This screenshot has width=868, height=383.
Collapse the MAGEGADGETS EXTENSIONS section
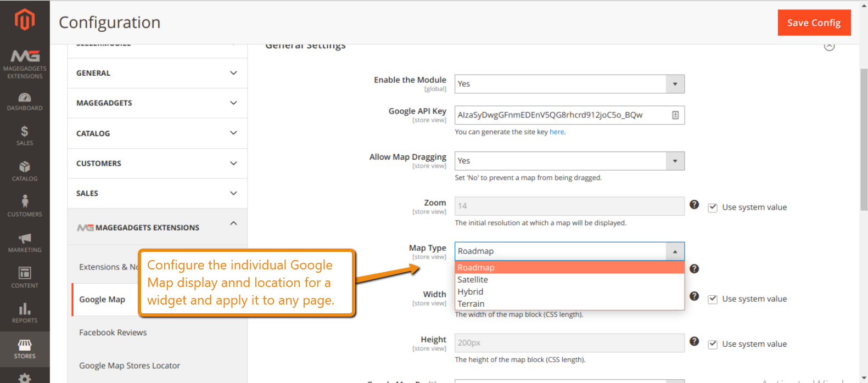click(x=157, y=227)
